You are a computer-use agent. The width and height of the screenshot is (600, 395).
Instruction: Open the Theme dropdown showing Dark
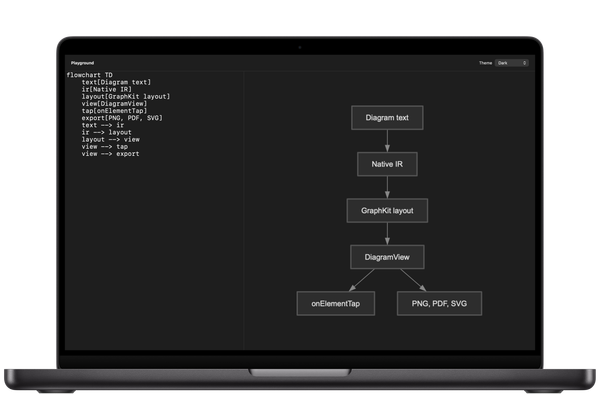(512, 63)
